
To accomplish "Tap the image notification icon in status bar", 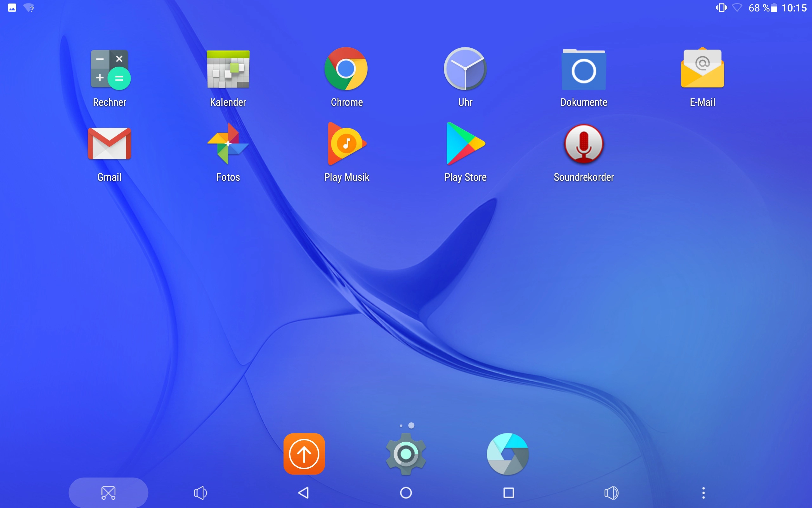I will pyautogui.click(x=12, y=7).
